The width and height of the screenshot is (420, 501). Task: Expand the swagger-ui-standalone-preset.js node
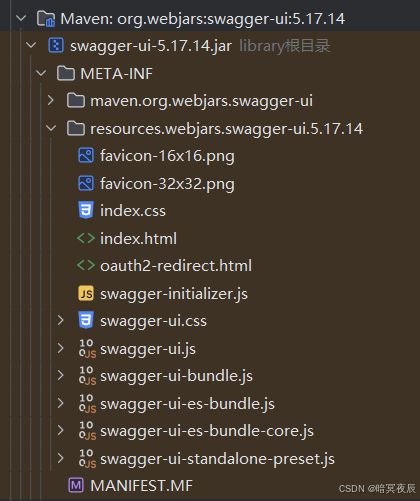coord(61,458)
